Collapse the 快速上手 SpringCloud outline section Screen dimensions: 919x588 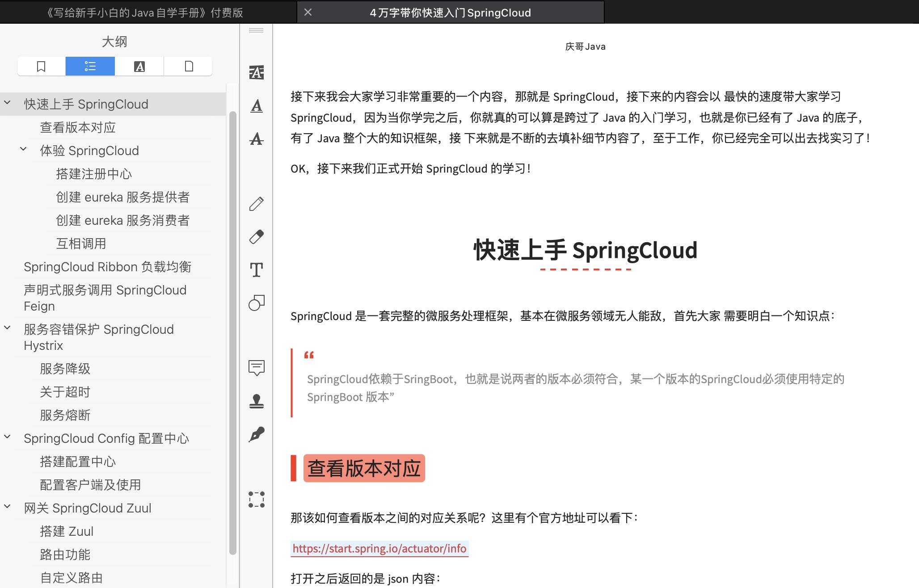[x=8, y=103]
